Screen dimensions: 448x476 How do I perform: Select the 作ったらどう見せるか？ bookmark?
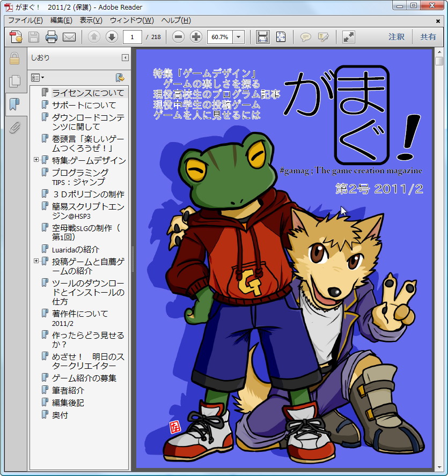click(x=88, y=340)
